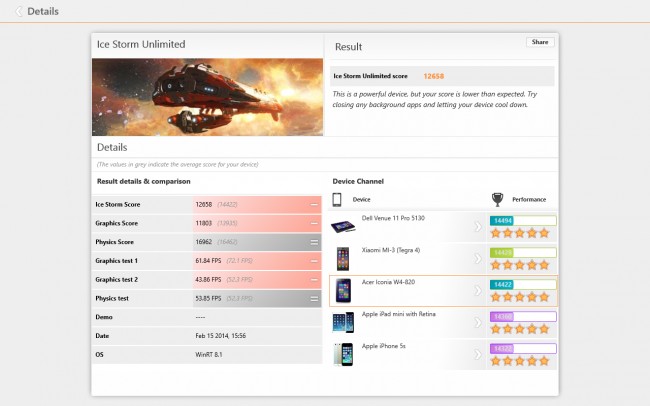This screenshot has height=406, width=650.
Task: Select the Physics test label
Action: (x=112, y=298)
